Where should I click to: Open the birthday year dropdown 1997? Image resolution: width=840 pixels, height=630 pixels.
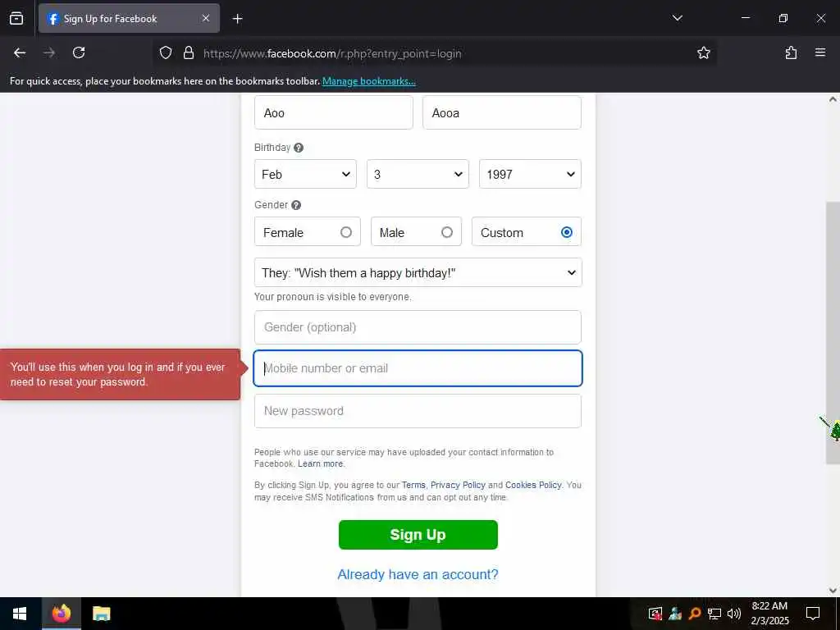click(530, 174)
